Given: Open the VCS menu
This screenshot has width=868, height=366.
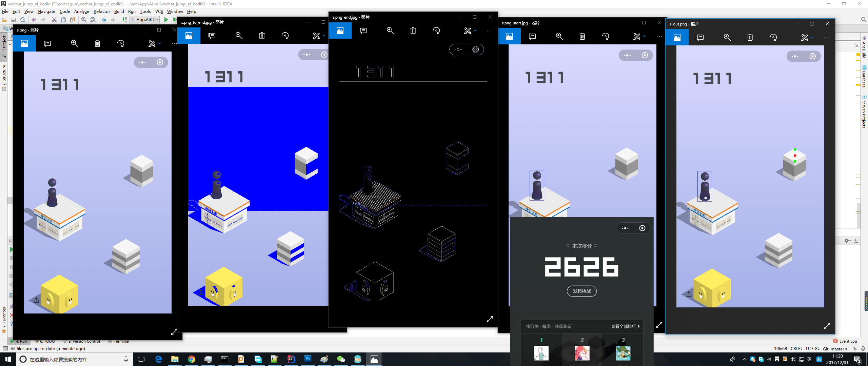Looking at the screenshot, I should [x=159, y=11].
